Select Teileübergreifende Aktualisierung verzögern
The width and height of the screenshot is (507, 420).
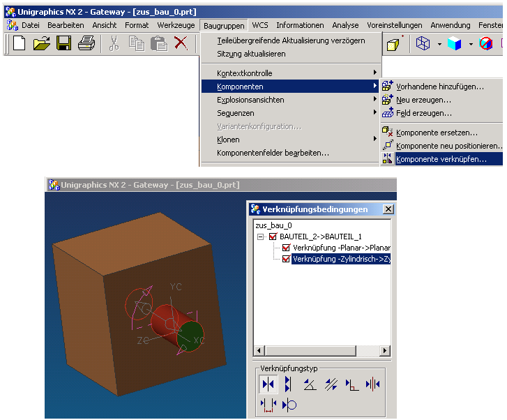[x=291, y=40]
